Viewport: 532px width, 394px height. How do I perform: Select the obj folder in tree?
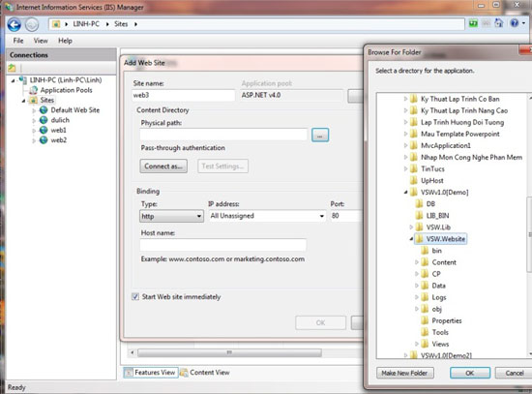click(x=436, y=309)
